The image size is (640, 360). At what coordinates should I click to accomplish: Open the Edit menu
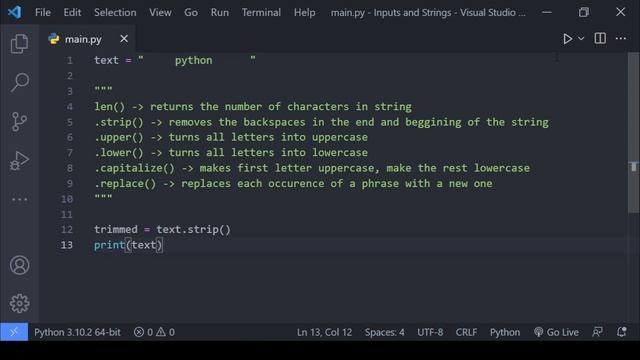tap(72, 13)
